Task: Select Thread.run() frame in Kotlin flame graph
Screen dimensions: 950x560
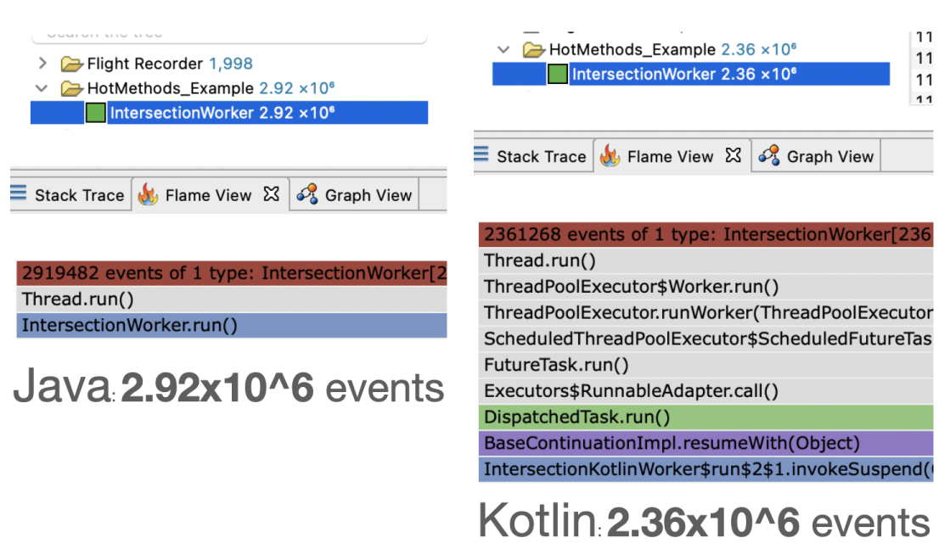Action: pyautogui.click(x=705, y=260)
